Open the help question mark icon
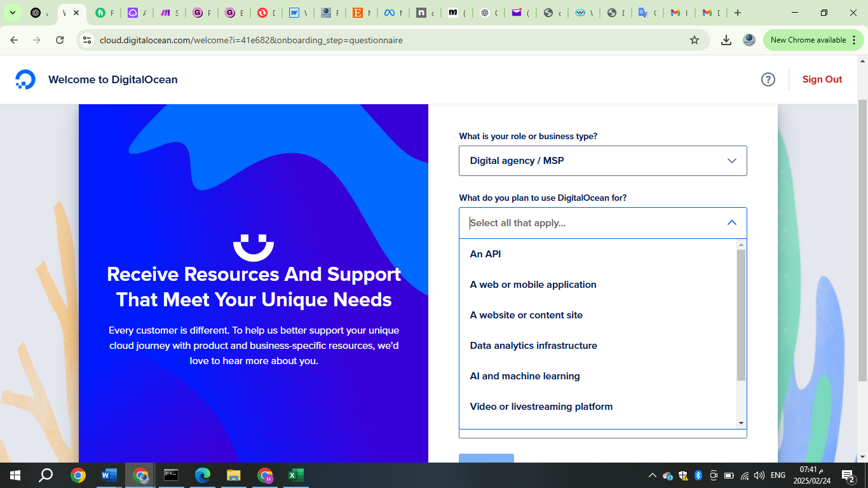Screen dimensions: 868x488 pos(768,79)
